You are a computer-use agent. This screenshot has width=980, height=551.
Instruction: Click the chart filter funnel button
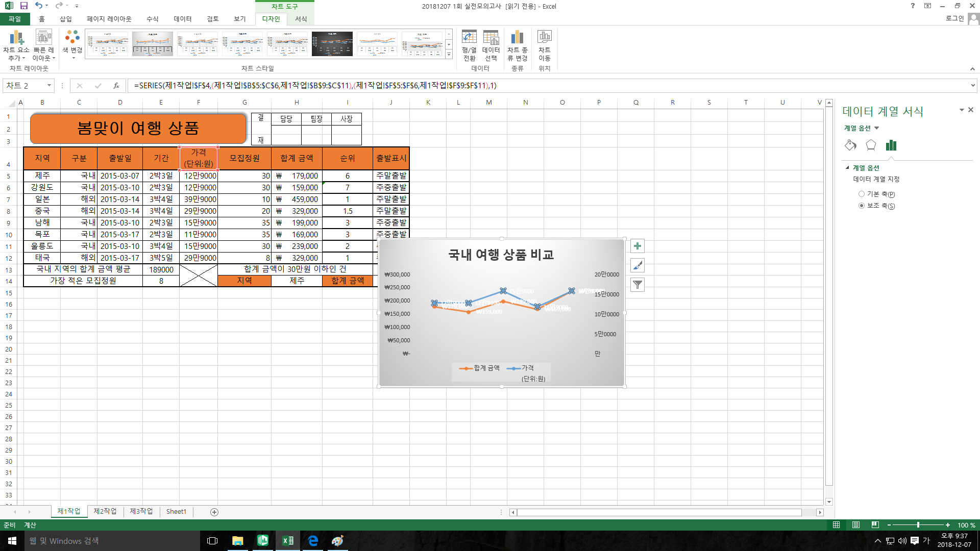[x=638, y=285]
